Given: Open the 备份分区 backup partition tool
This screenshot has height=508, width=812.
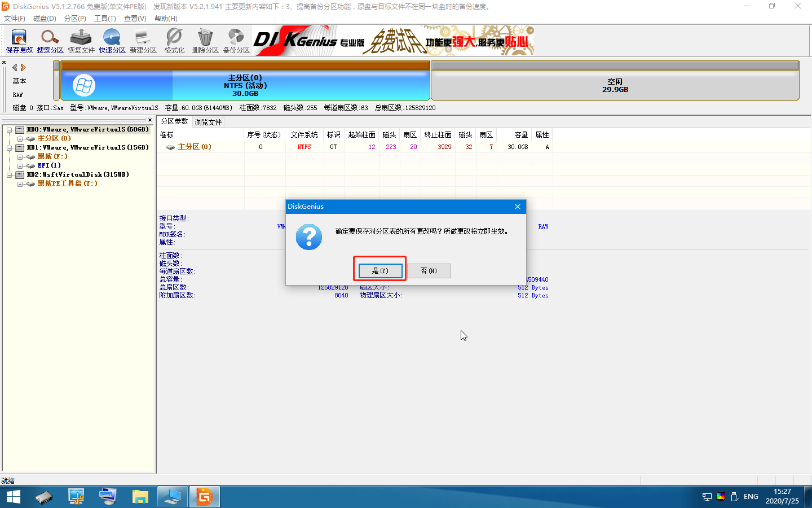Looking at the screenshot, I should pos(236,41).
